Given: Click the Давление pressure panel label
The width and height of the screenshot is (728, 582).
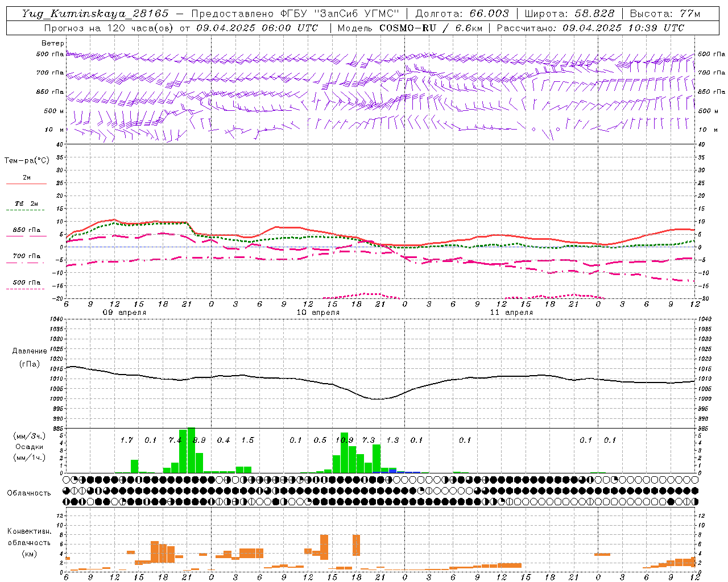Looking at the screenshot, I should pos(30,351).
